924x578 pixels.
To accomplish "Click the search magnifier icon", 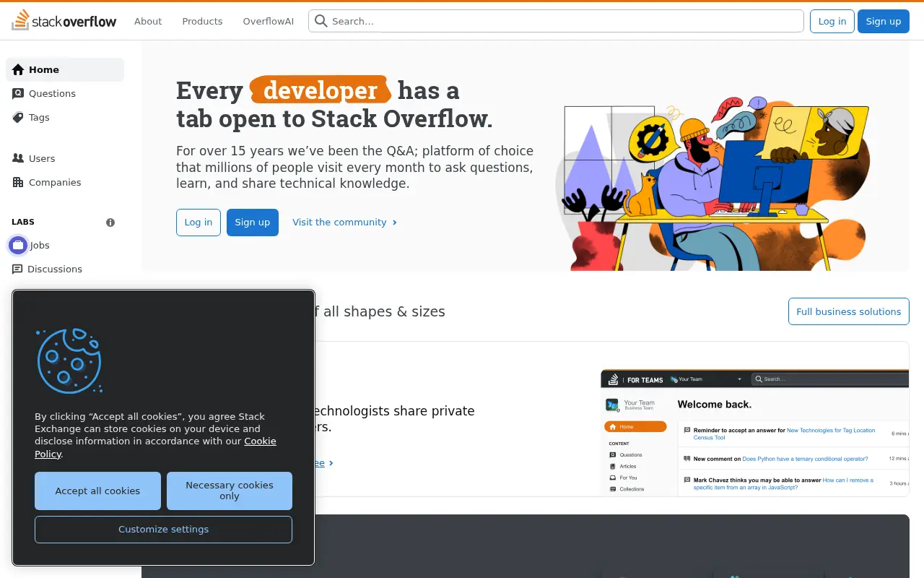I will (321, 21).
